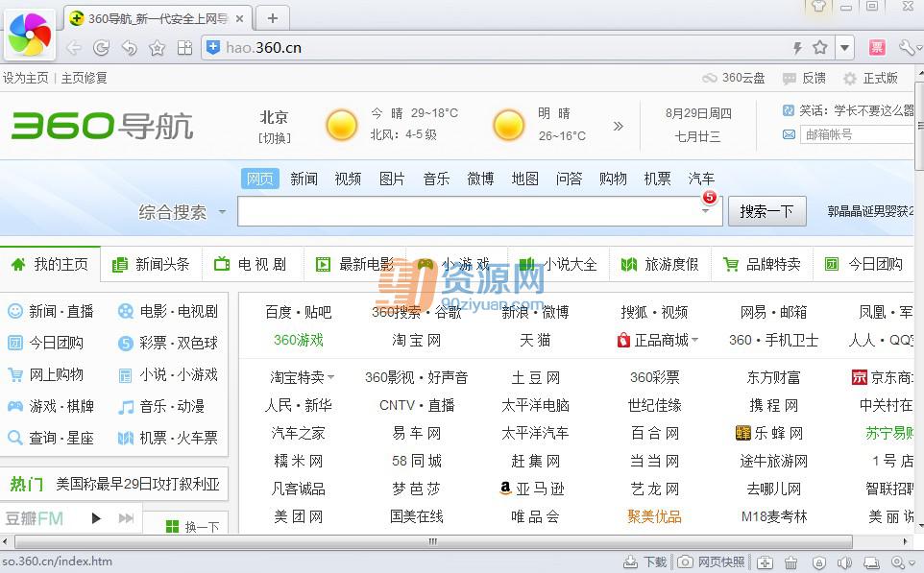924x573 pixels.
Task: Click the tomorrow's weather sun icon
Action: click(508, 125)
